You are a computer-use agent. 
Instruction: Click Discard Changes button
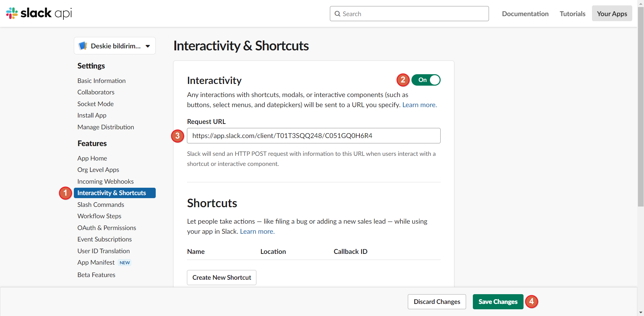(x=437, y=302)
